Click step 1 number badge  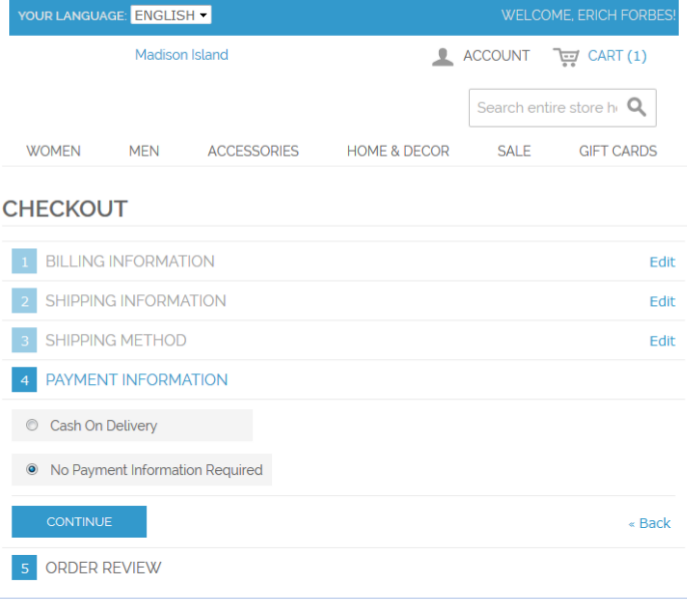pyautogui.click(x=24, y=262)
